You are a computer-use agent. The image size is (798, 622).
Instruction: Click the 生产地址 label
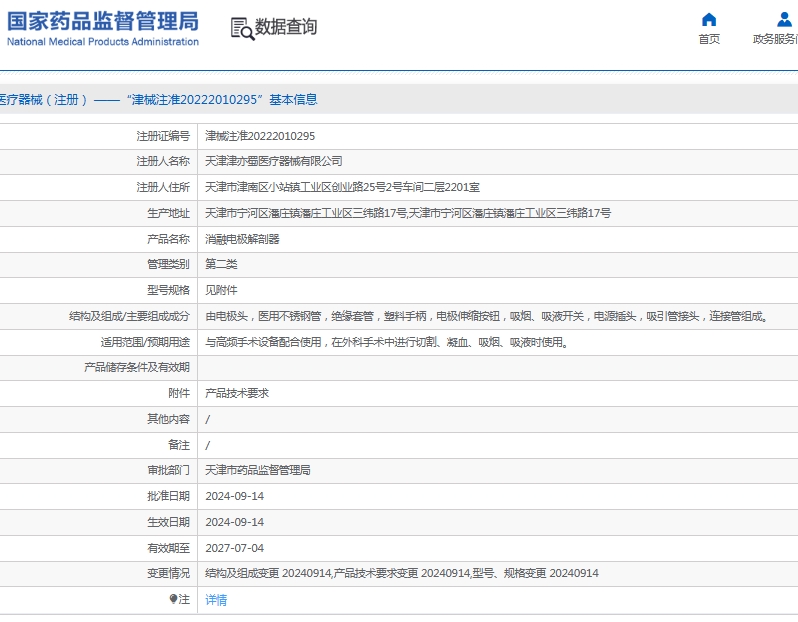tap(168, 213)
